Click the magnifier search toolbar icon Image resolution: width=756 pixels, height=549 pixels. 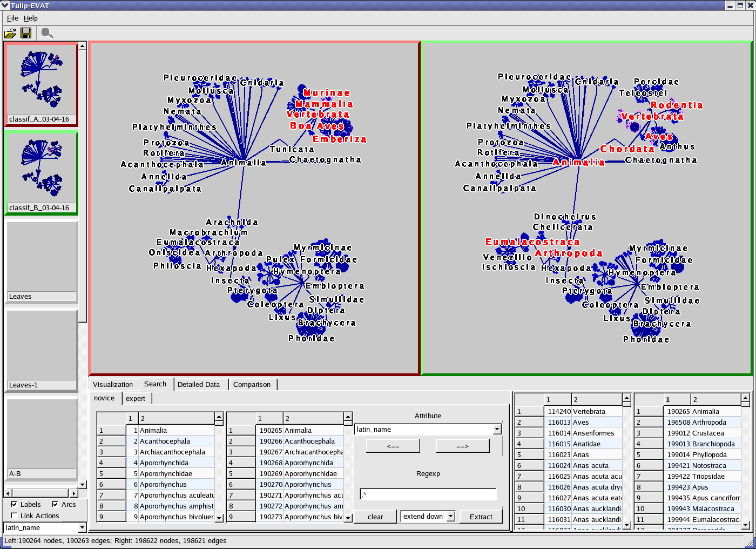pos(47,34)
